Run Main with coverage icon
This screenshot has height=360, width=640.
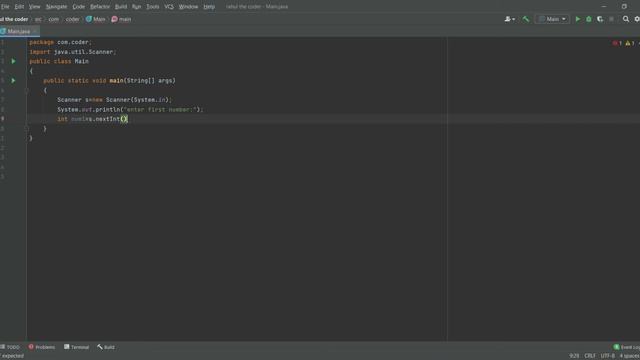click(x=600, y=19)
